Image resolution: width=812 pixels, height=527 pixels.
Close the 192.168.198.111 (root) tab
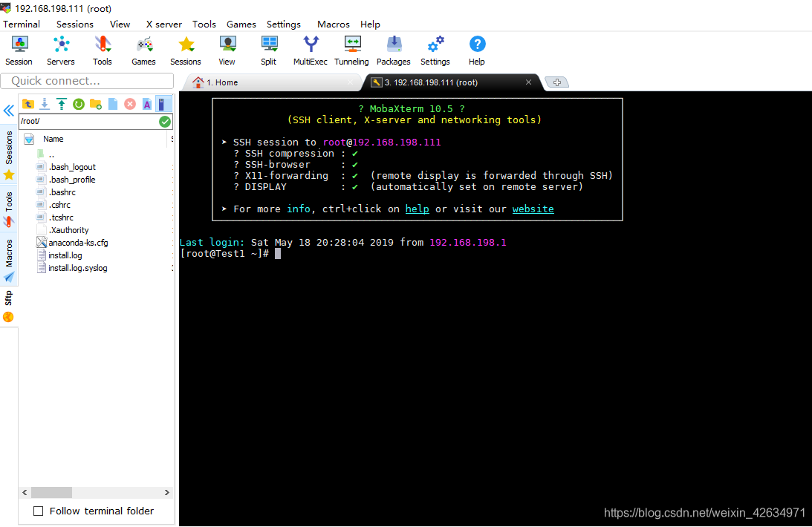528,82
